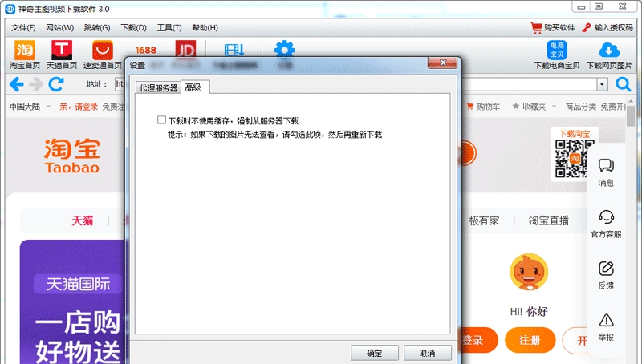Click 取消 to cancel settings
Image resolution: width=642 pixels, height=364 pixels.
428,353
